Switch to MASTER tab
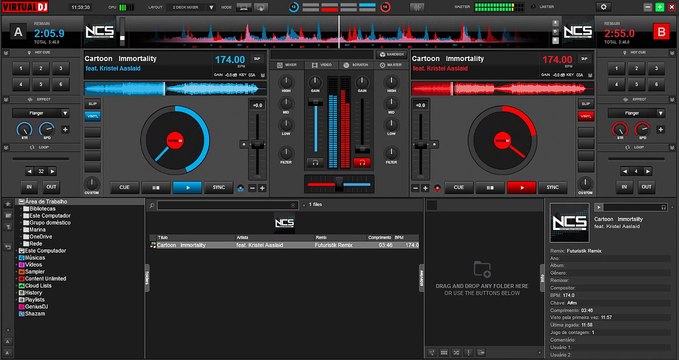The height and width of the screenshot is (360, 679). click(391, 65)
